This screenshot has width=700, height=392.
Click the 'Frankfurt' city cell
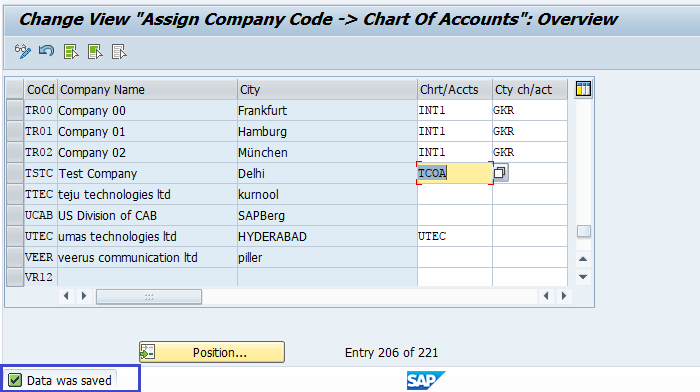pos(327,110)
